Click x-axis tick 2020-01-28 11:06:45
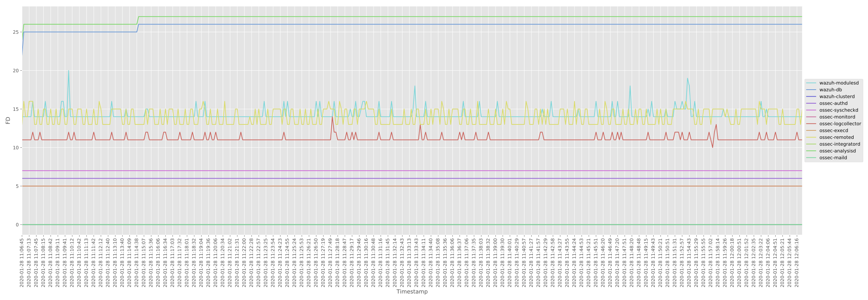The height and width of the screenshot is (300, 868). pos(22,262)
